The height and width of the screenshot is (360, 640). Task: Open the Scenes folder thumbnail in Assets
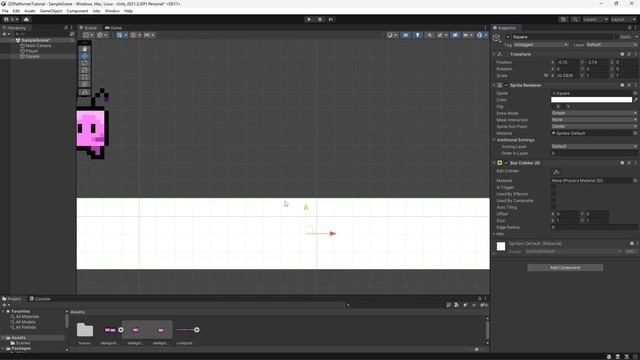(84, 330)
